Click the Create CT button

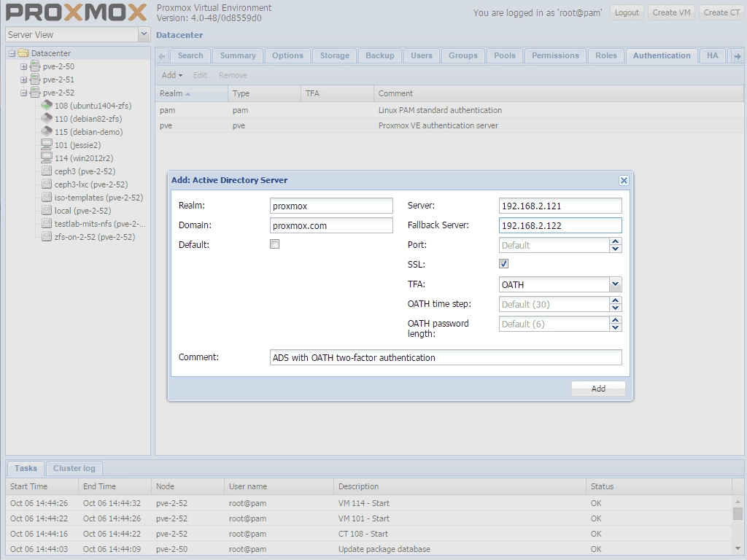(x=721, y=13)
